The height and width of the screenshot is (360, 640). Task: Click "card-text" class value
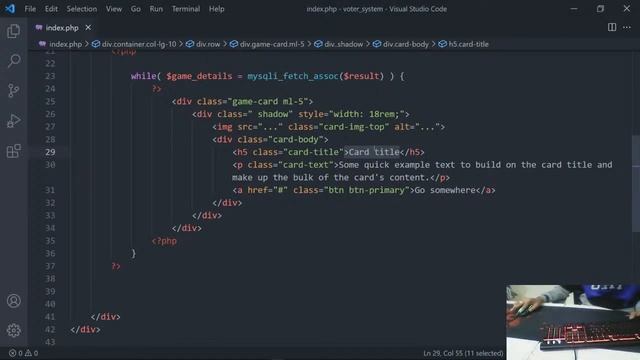pyautogui.click(x=306, y=165)
